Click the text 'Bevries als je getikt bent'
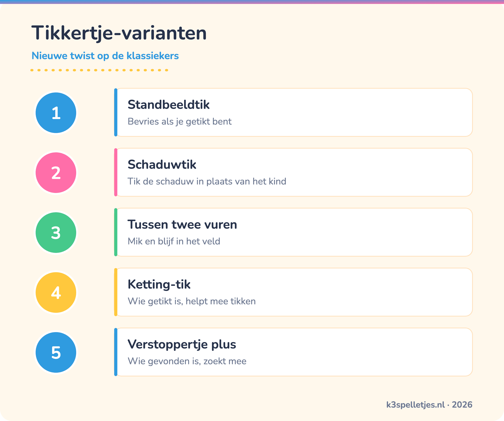Image resolution: width=504 pixels, height=421 pixels. (180, 122)
